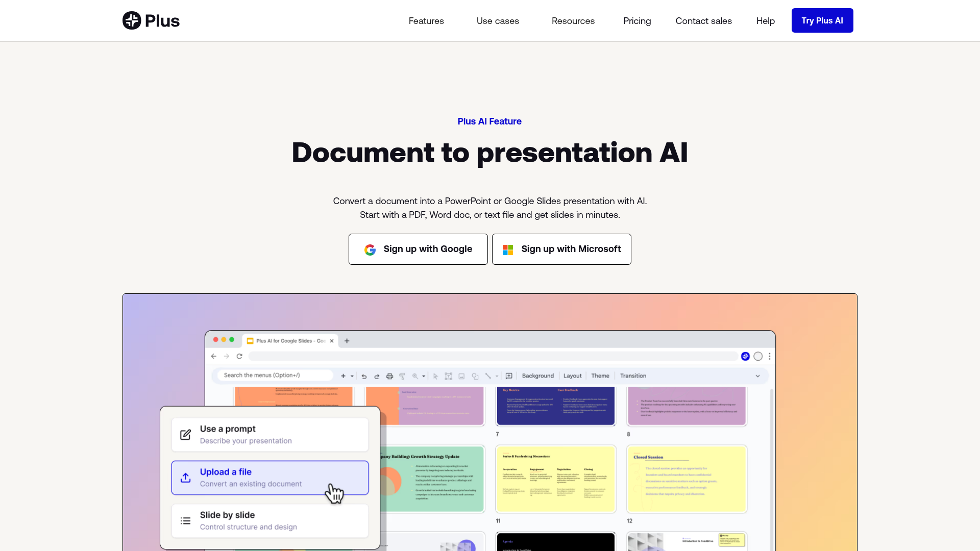Viewport: 980px width, 551px height.
Task: Open the Resources menu
Action: (x=573, y=21)
